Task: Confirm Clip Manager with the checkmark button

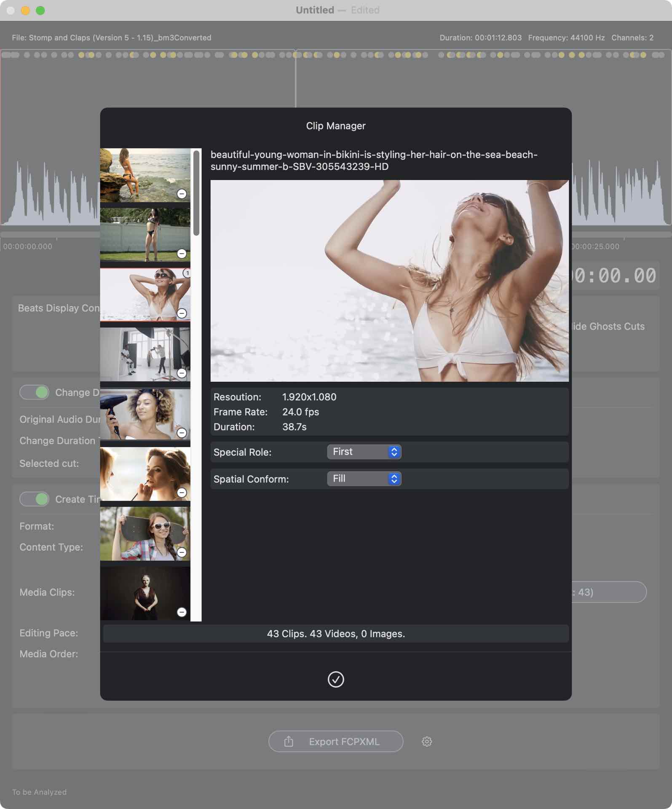Action: point(336,679)
